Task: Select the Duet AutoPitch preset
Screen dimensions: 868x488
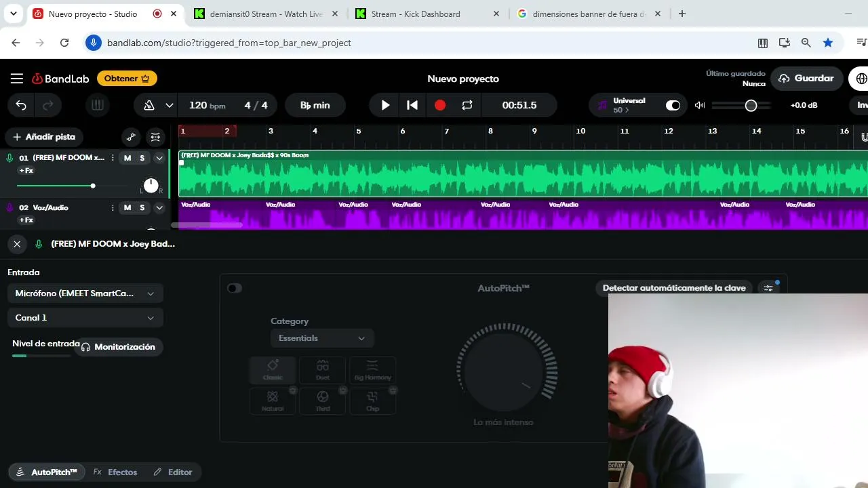Action: pos(323,369)
